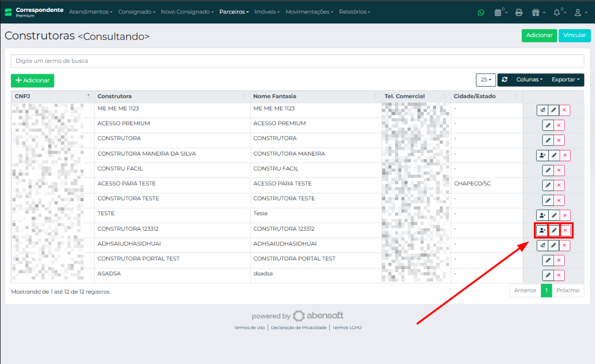Open the Relatórios menu
595x364 pixels.
pyautogui.click(x=355, y=12)
